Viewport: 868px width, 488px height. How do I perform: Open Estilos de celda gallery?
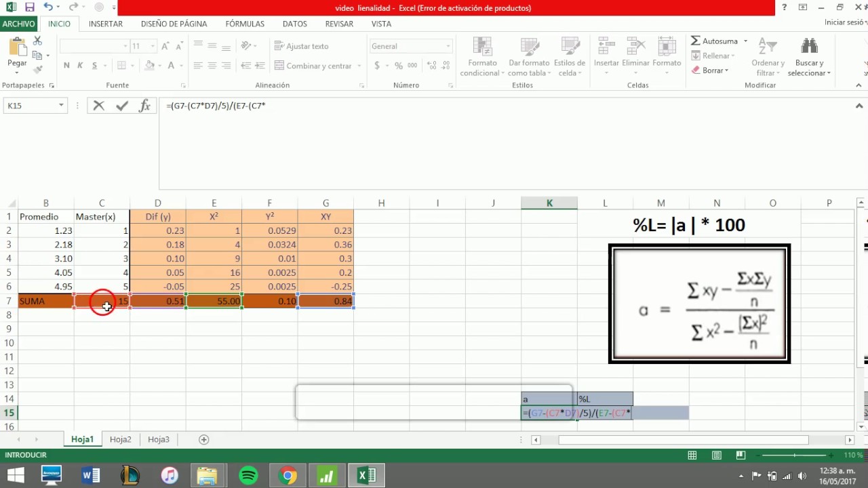[x=570, y=58]
